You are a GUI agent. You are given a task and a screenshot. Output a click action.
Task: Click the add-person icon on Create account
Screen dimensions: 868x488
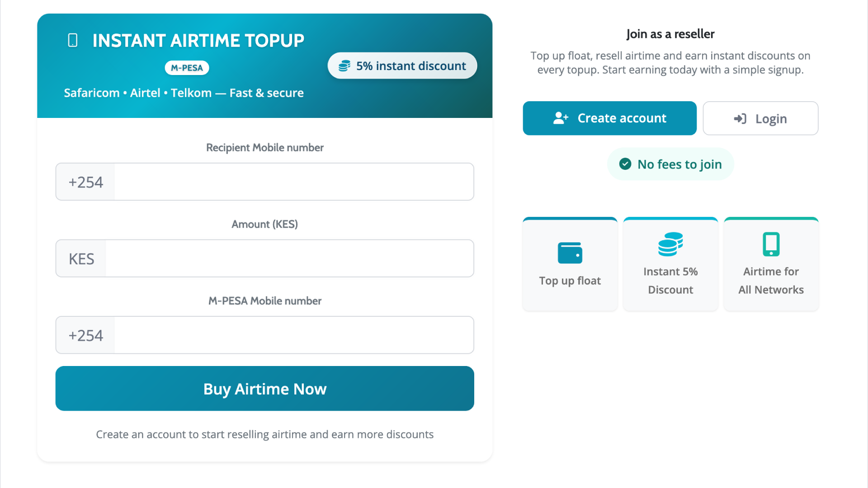[561, 118]
